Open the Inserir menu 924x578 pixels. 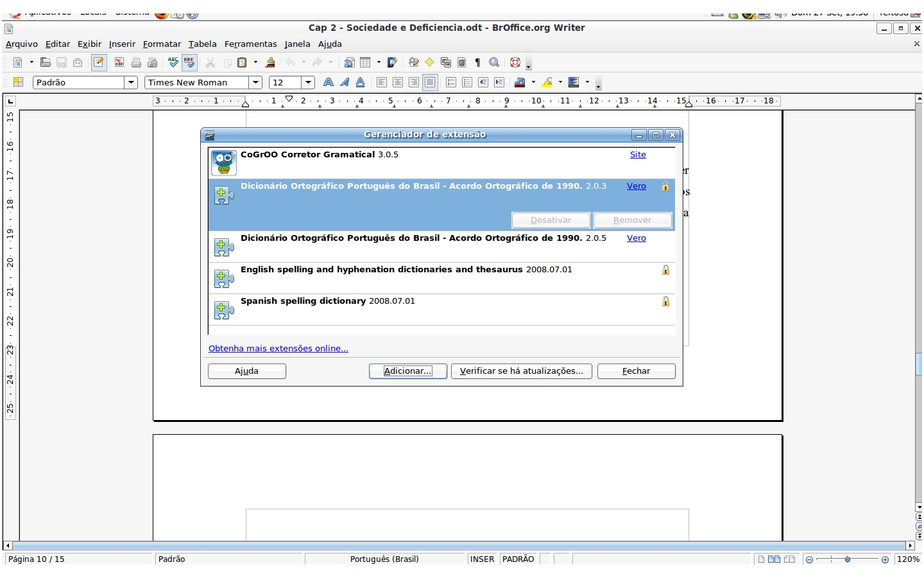point(122,44)
